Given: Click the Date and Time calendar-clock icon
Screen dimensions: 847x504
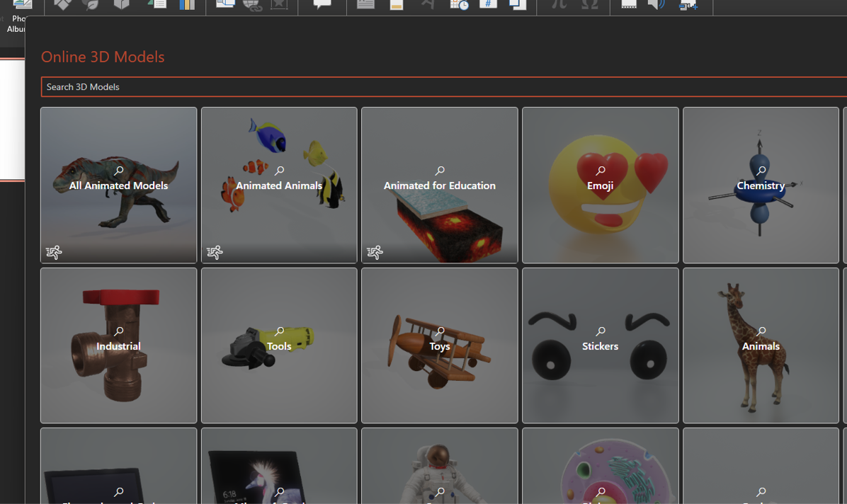Looking at the screenshot, I should (x=459, y=4).
